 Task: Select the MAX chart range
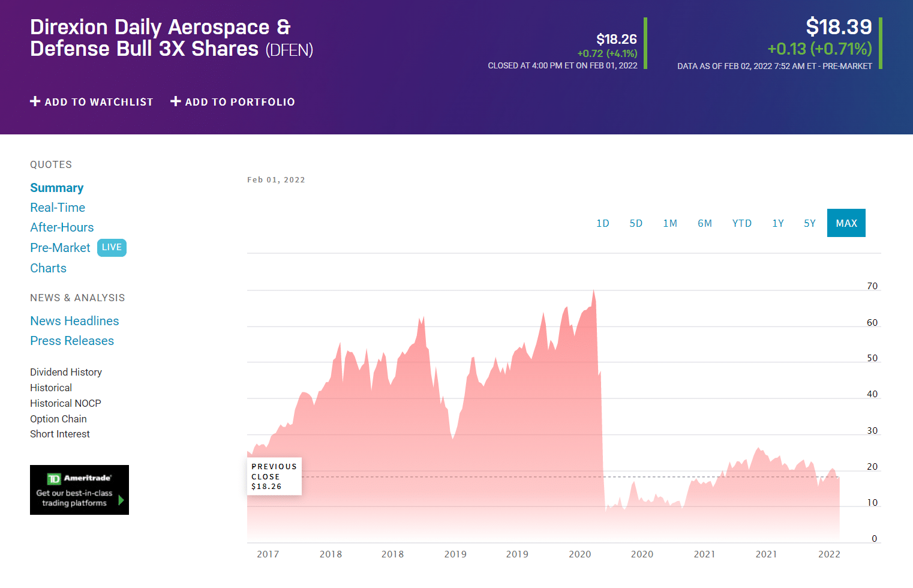(846, 223)
